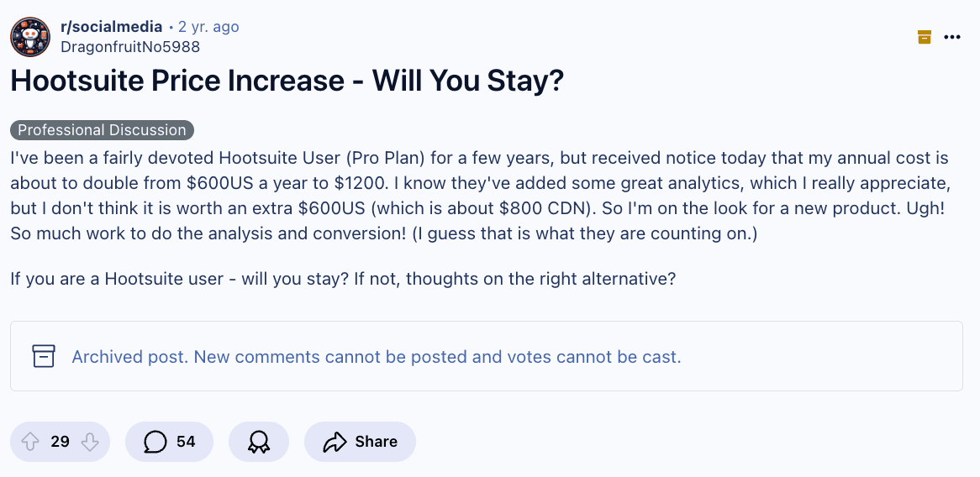Filter by the Professional Discussion flair
The width and height of the screenshot is (980, 477).
[x=103, y=130]
